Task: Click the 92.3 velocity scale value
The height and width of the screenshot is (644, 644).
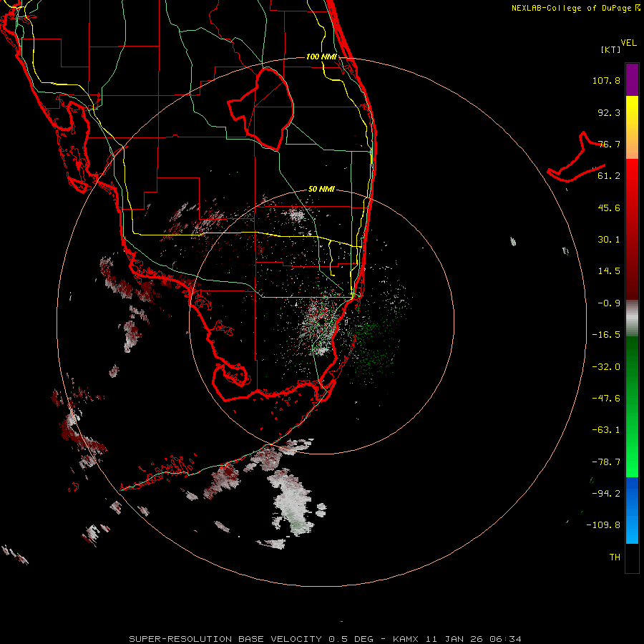Action: pyautogui.click(x=609, y=112)
